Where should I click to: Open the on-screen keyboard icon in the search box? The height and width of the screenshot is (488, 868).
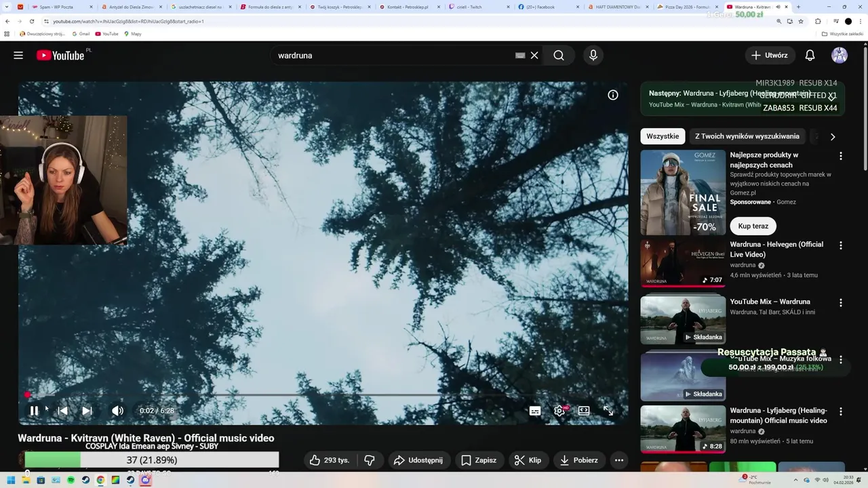tap(520, 56)
